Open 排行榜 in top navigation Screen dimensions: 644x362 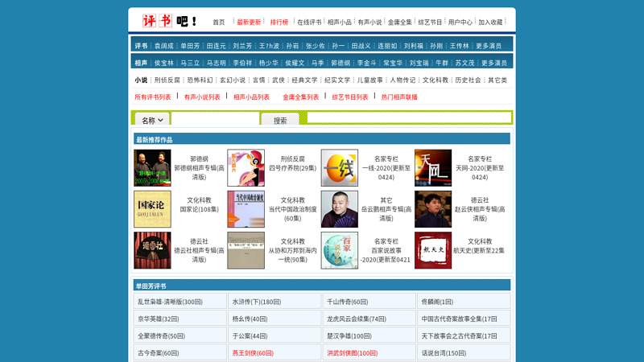coord(279,23)
